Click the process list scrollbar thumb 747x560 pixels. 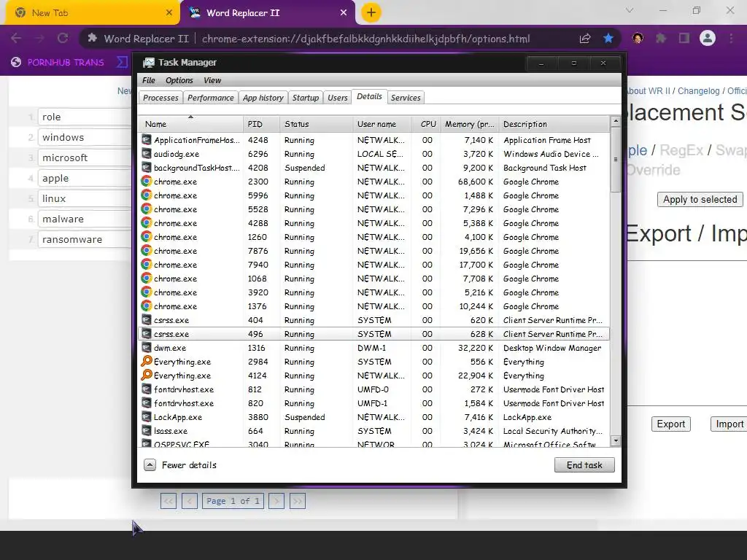click(616, 160)
